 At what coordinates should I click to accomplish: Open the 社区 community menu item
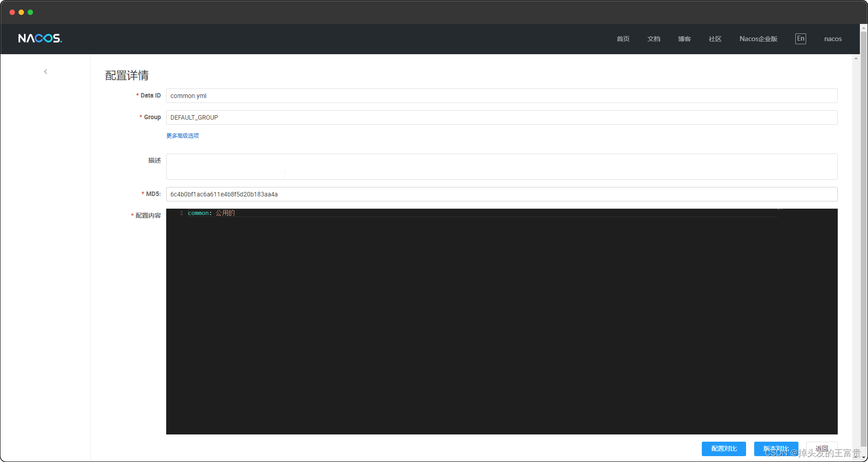tap(715, 39)
